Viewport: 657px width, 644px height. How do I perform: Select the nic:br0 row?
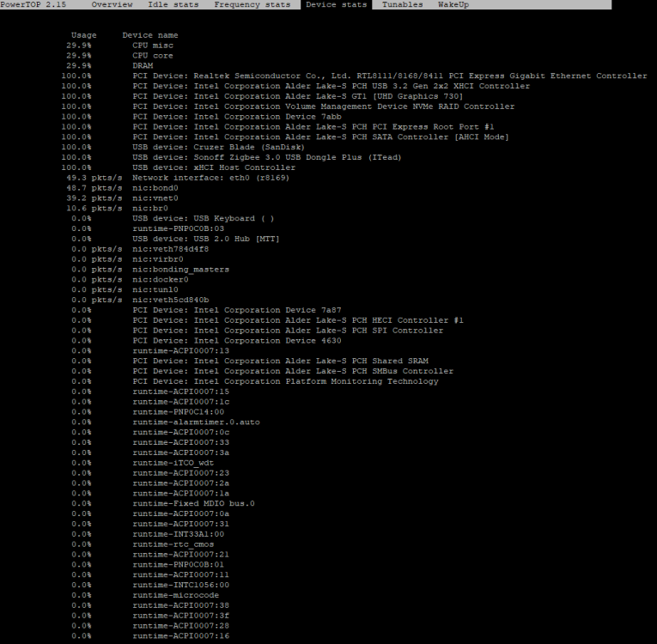pyautogui.click(x=117, y=209)
